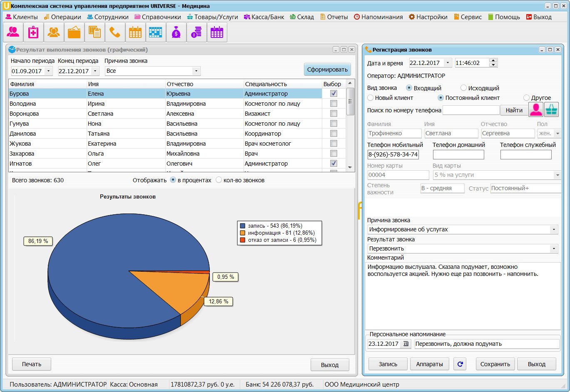Open the Отчеты menu
The image size is (570, 392).
pos(334,17)
